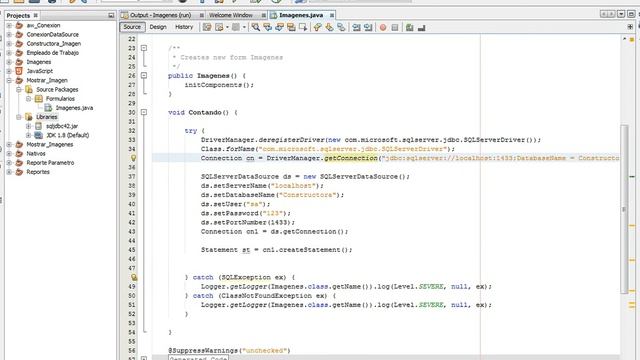Viewport: 640px width, 360px height.
Task: Collapse the Javadoc comment fold at line 23
Action: [x=144, y=48]
